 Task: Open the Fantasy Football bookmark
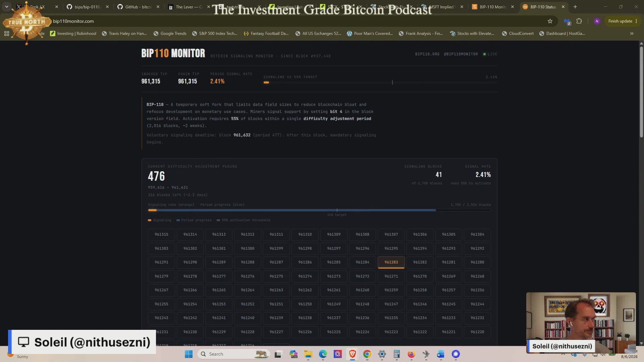click(x=266, y=34)
